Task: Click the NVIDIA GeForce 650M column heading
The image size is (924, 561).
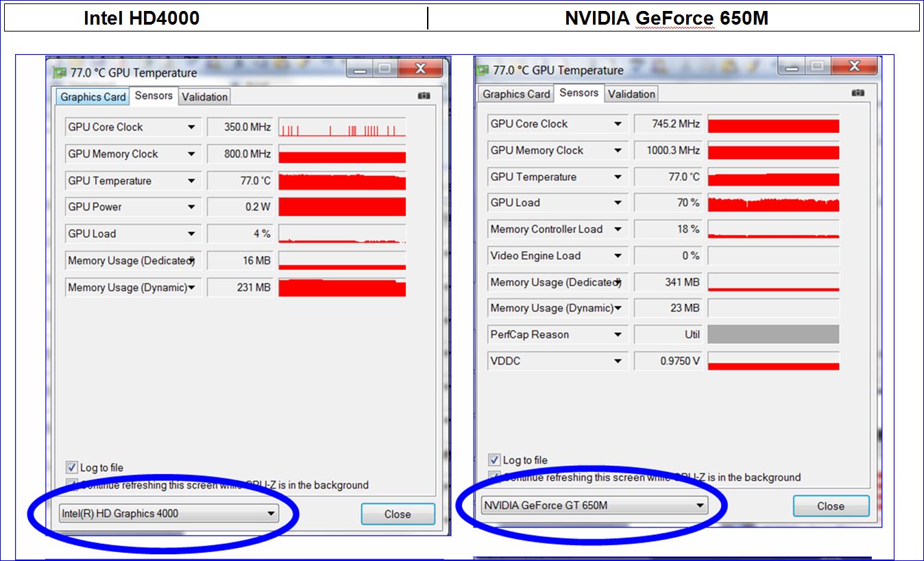Action: point(666,18)
